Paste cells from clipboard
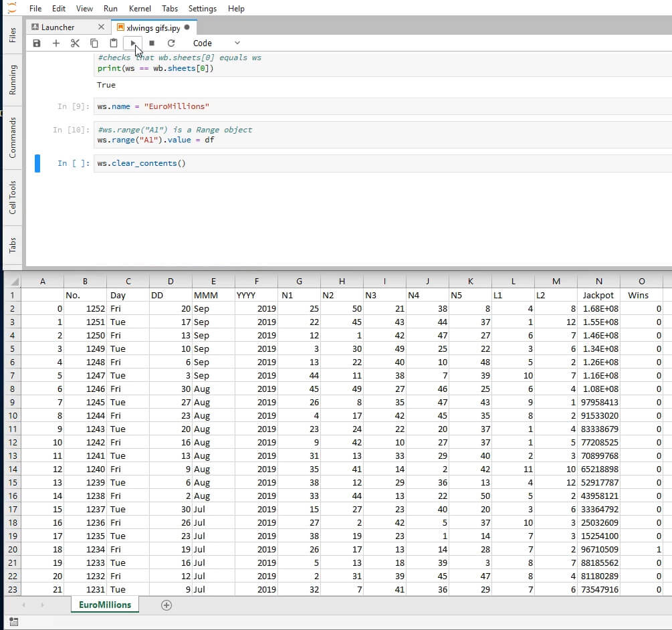The height and width of the screenshot is (630, 672). 113,43
